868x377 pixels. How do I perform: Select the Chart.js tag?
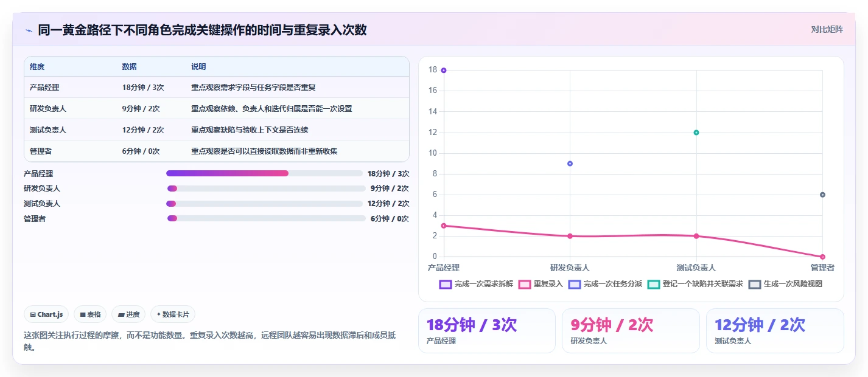[x=47, y=314]
